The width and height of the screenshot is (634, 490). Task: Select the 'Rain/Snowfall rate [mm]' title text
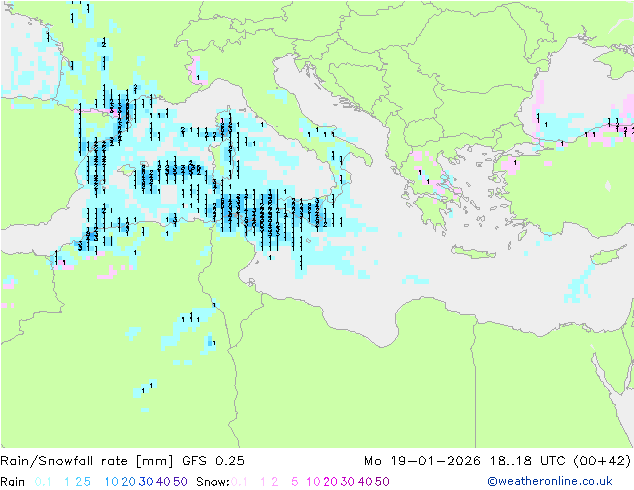[x=87, y=461]
